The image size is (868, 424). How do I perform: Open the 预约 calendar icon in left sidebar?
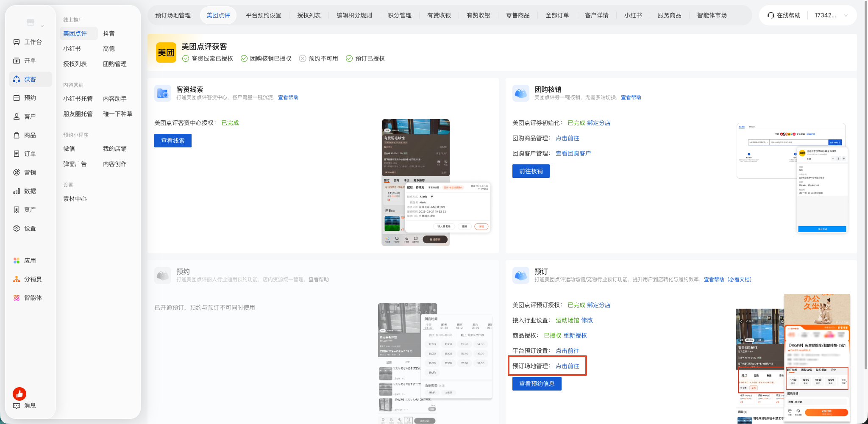click(17, 98)
